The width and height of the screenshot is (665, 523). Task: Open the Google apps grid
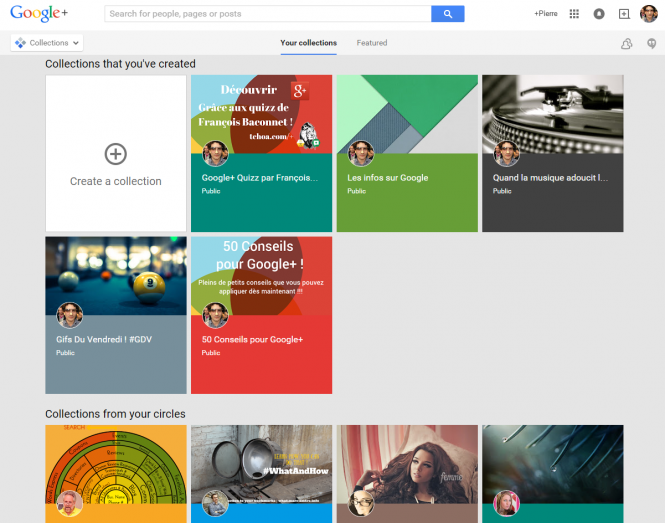click(574, 14)
